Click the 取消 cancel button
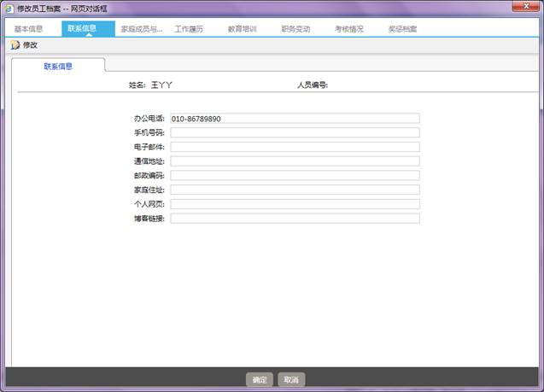Screen dimensions: 544x392 [x=291, y=380]
